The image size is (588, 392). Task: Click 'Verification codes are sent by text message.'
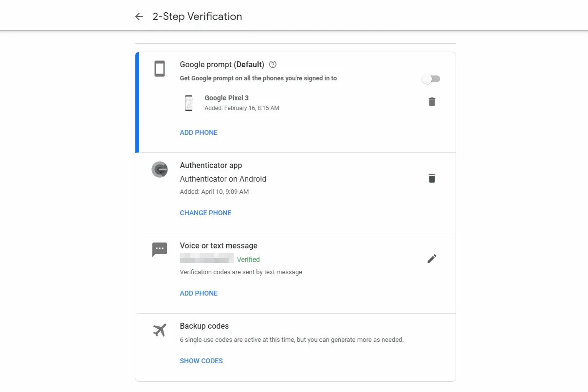241,272
